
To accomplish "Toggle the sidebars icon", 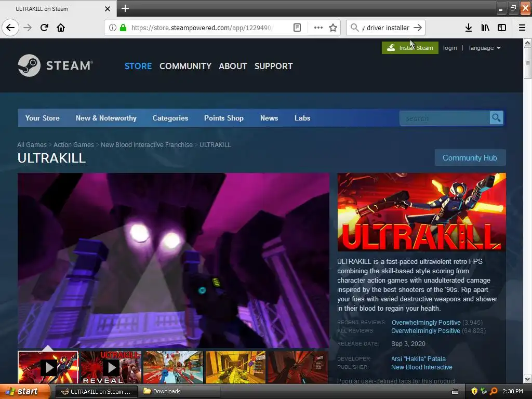I will [x=502, y=28].
